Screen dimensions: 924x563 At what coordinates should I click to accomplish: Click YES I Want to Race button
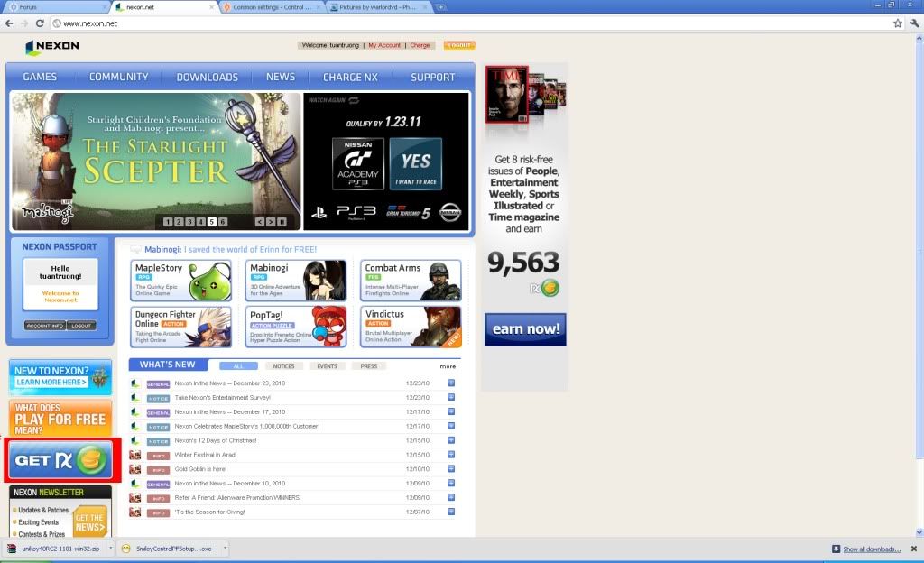click(x=416, y=163)
